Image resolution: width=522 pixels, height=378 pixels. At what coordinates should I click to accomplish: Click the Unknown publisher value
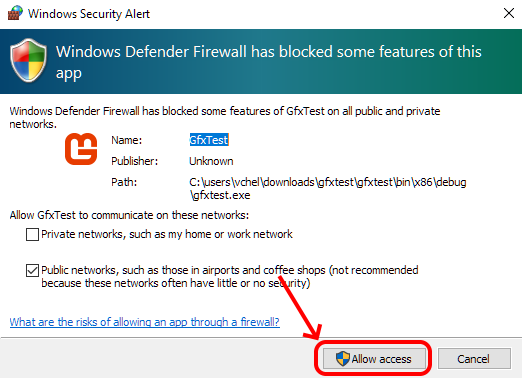[211, 161]
